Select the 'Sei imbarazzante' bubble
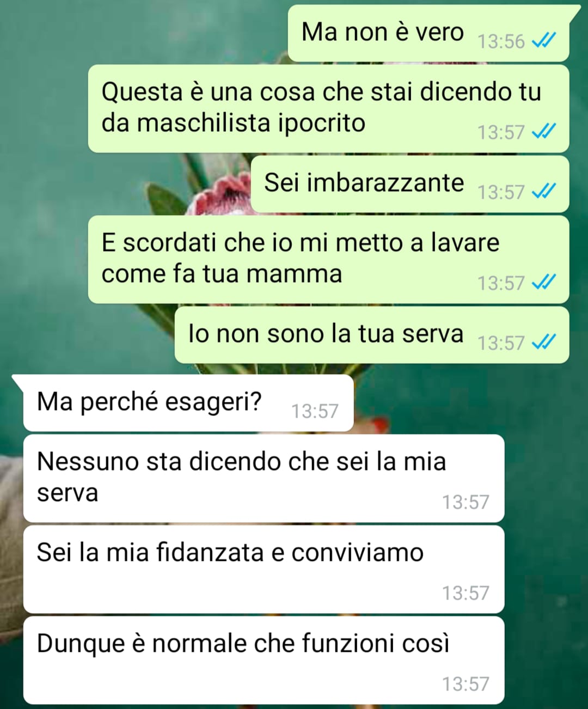Screen dimensions: 588x709 tap(410, 184)
